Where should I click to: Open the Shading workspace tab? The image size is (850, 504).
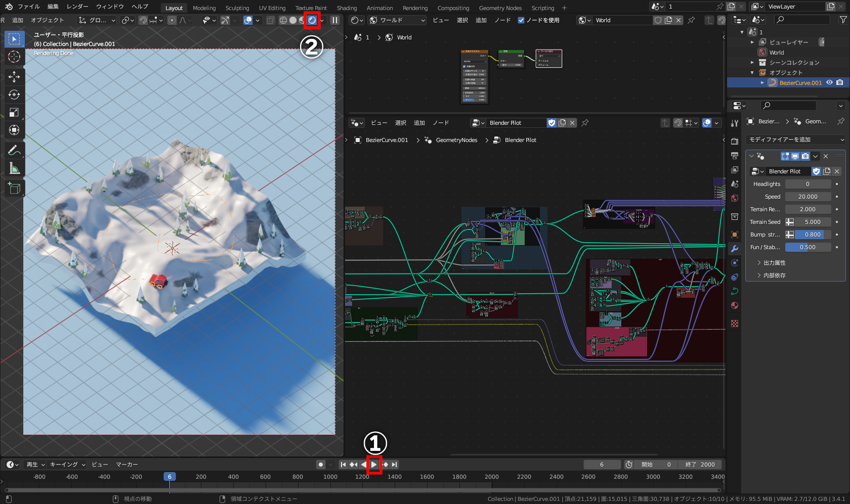tap(347, 8)
